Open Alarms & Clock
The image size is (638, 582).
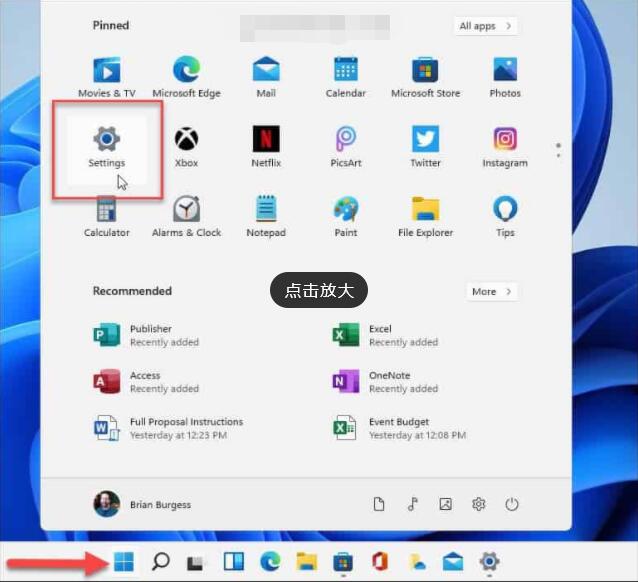[x=186, y=217]
